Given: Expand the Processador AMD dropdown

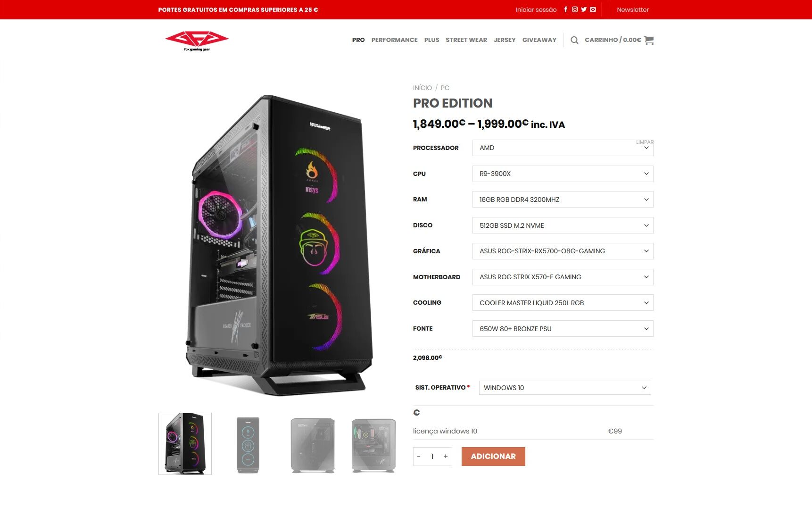Looking at the screenshot, I should click(563, 148).
